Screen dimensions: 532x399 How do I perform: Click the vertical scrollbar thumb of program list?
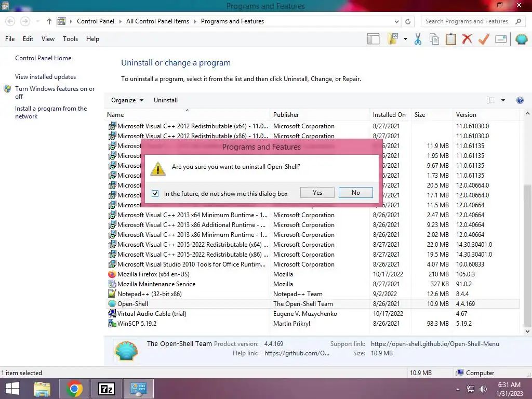point(527,255)
